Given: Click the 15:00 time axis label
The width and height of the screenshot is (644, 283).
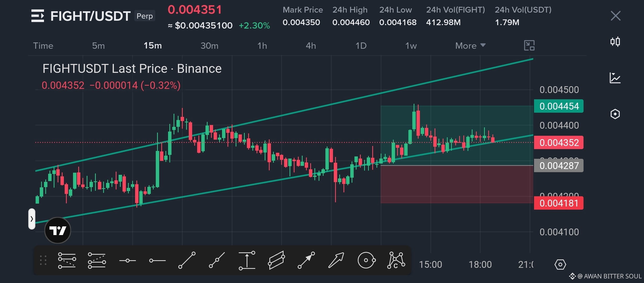Looking at the screenshot, I should [430, 264].
